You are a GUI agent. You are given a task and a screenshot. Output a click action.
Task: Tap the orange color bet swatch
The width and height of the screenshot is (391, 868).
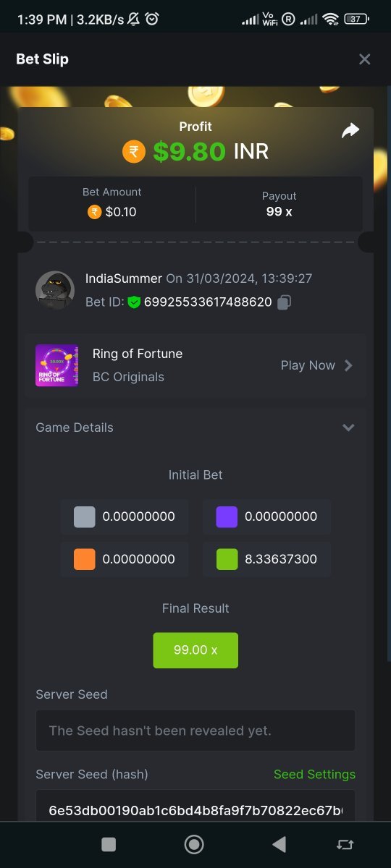[85, 559]
